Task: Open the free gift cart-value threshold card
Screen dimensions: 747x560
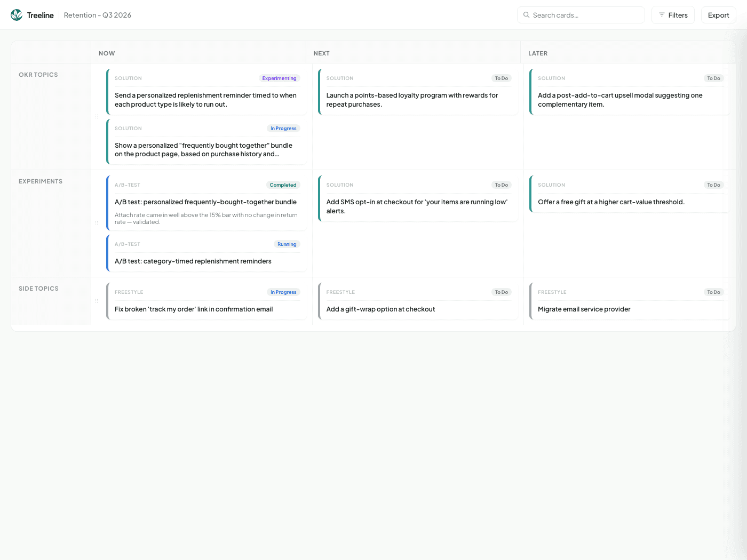Action: coord(630,194)
